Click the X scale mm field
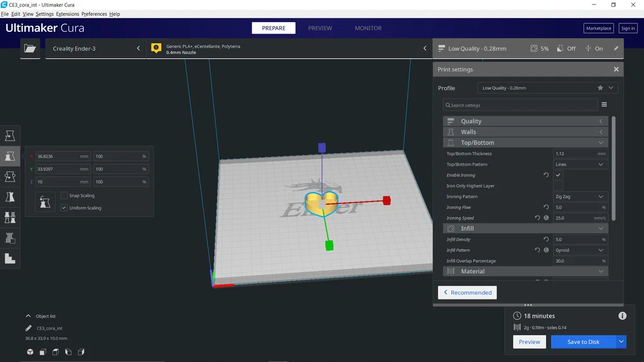644x362 pixels. coord(63,156)
